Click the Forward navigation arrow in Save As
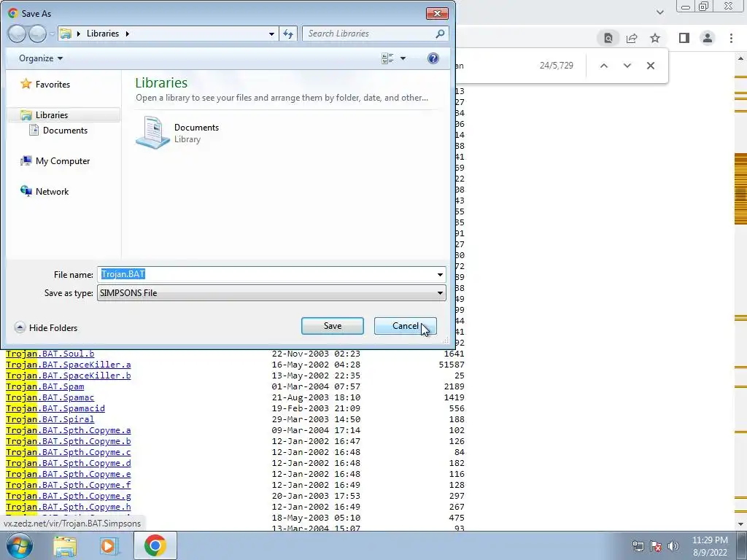747x560 pixels. tap(37, 34)
